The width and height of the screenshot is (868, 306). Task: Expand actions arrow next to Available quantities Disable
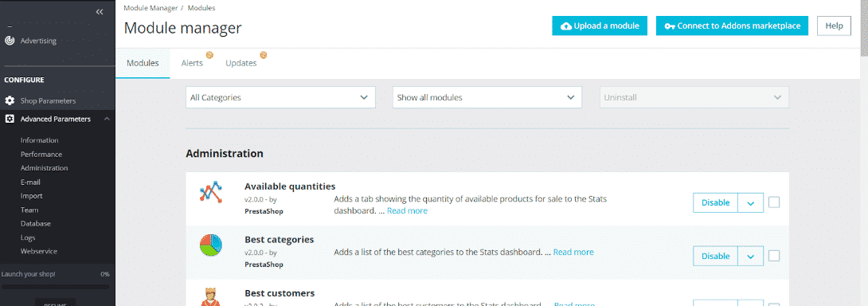point(751,203)
